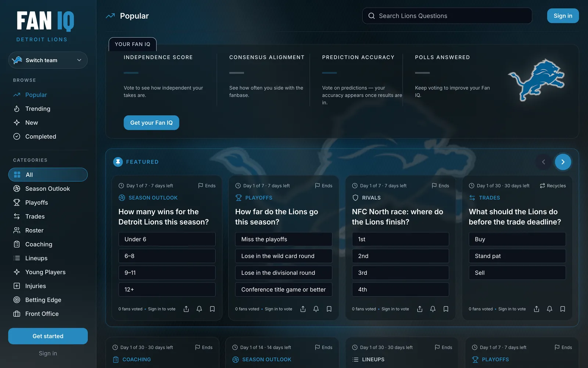Select Stand pat trade option
The height and width of the screenshot is (368, 588).
pos(517,256)
